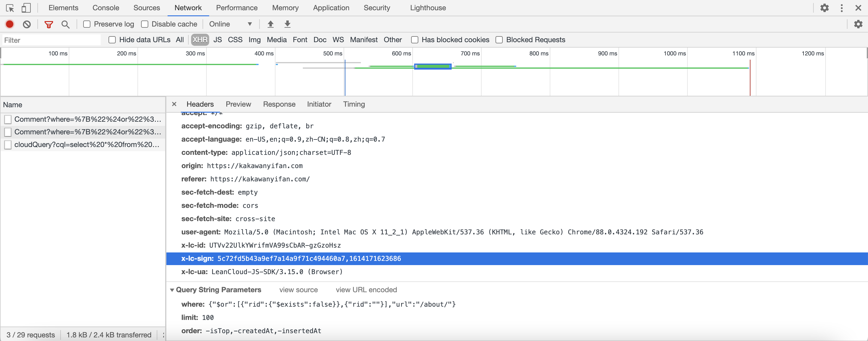The height and width of the screenshot is (341, 868).
Task: Open search with the magnifier icon
Action: pyautogui.click(x=65, y=24)
